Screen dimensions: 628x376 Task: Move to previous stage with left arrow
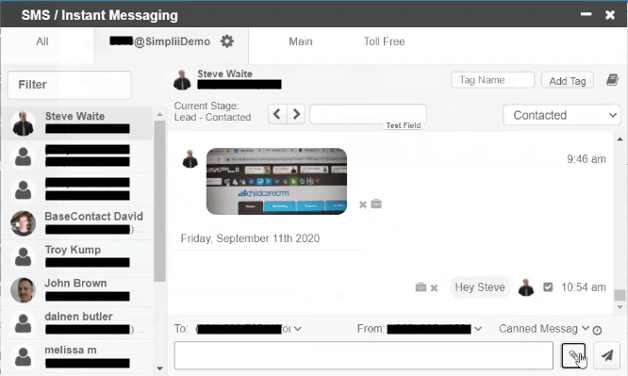[x=277, y=114]
